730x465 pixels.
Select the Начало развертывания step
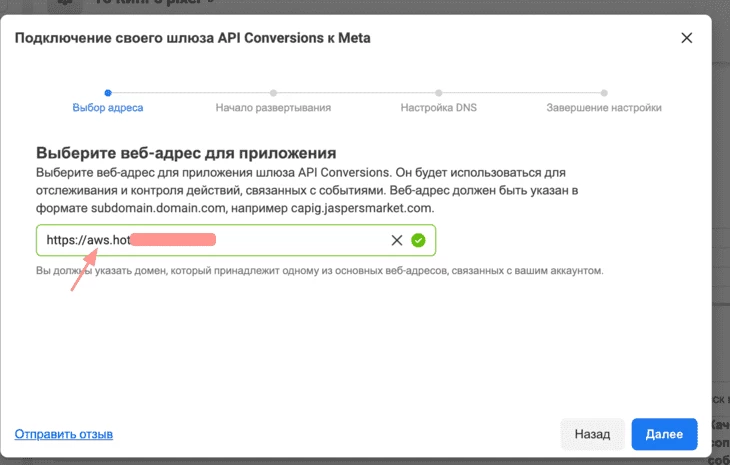point(273,108)
